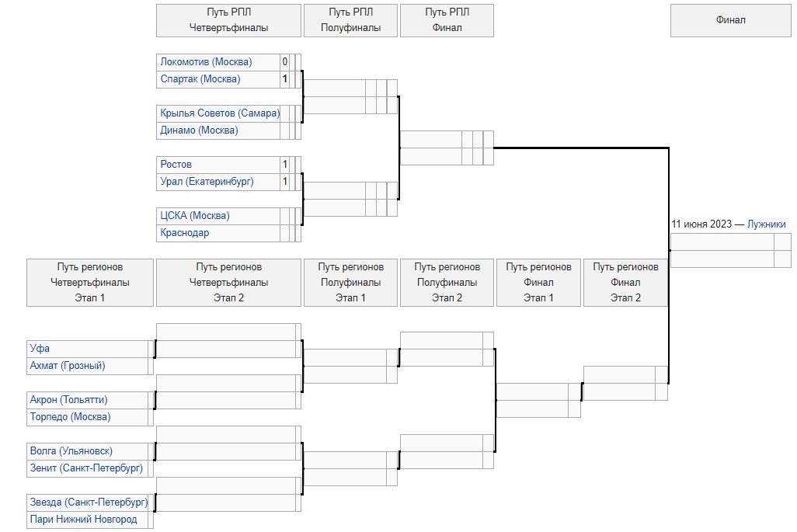Click the Путь РПЛ Четвертьфиналы header
This screenshot has height=532, width=797.
pos(228,20)
